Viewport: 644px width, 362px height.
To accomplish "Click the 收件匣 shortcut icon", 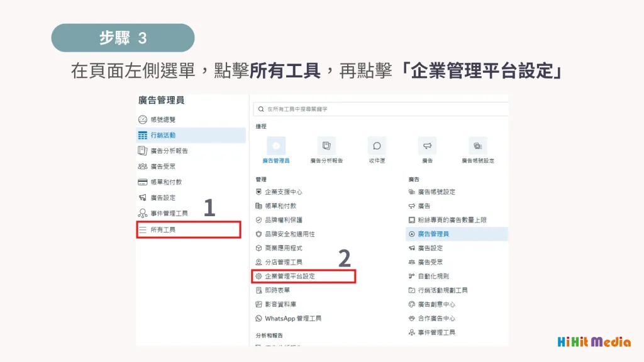I will 377,146.
